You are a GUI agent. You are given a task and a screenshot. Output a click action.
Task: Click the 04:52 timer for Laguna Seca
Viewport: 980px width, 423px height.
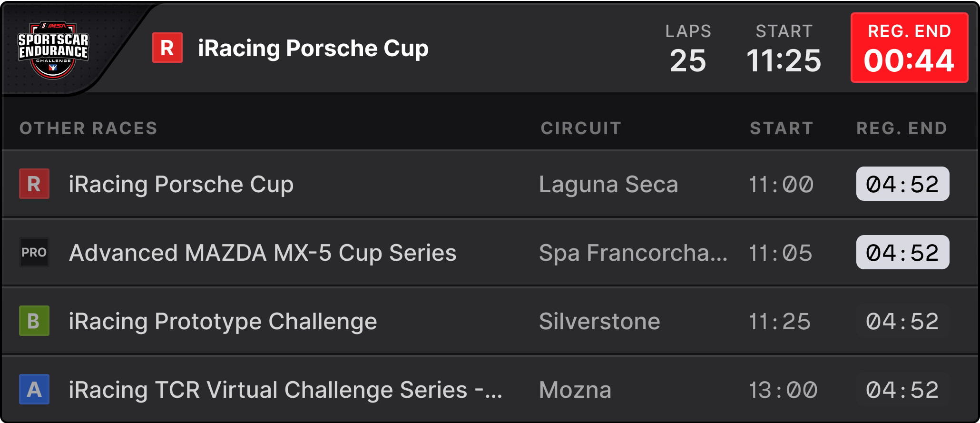pyautogui.click(x=902, y=184)
